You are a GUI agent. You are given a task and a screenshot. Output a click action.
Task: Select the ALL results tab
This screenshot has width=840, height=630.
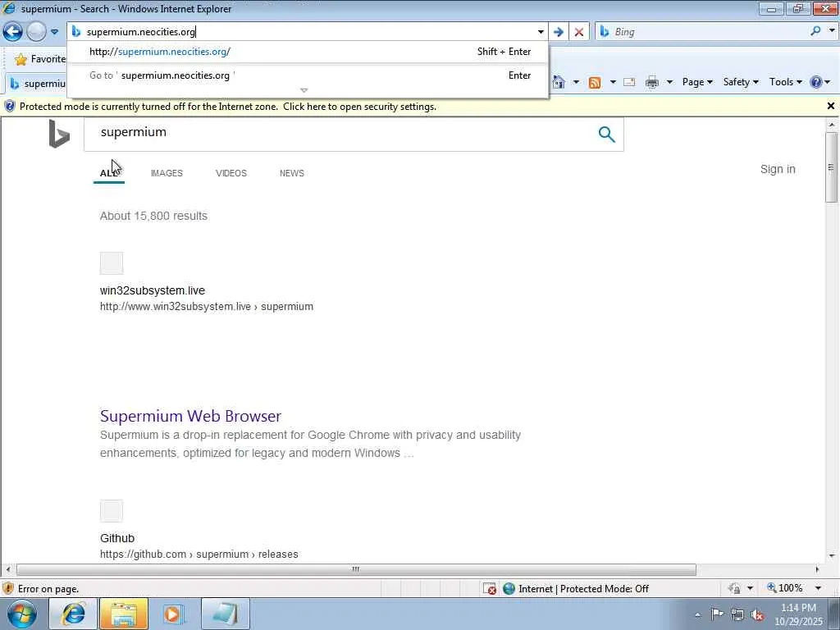pos(109,173)
